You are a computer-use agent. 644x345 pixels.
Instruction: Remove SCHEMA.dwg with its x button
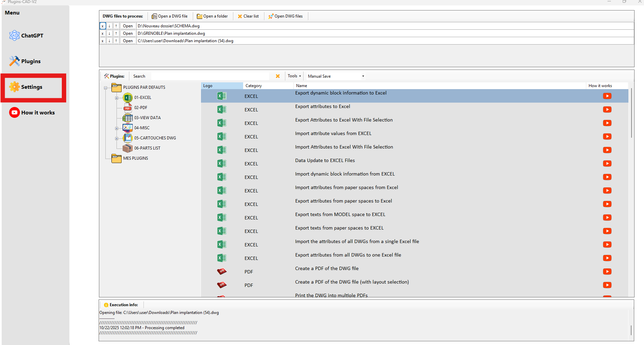pos(103,26)
